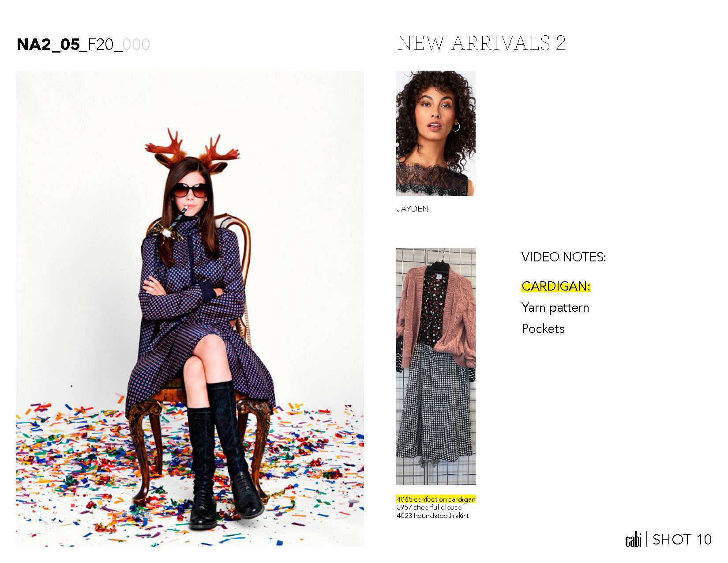Click the VIDEO NOTES: heading
Screen dimensions: 728x563
point(564,257)
